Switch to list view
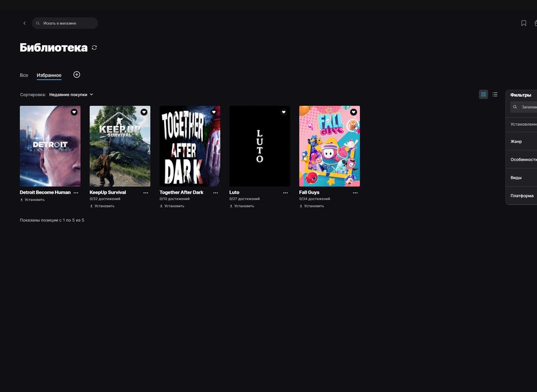Viewport: 537px width, 392px height. coord(495,95)
